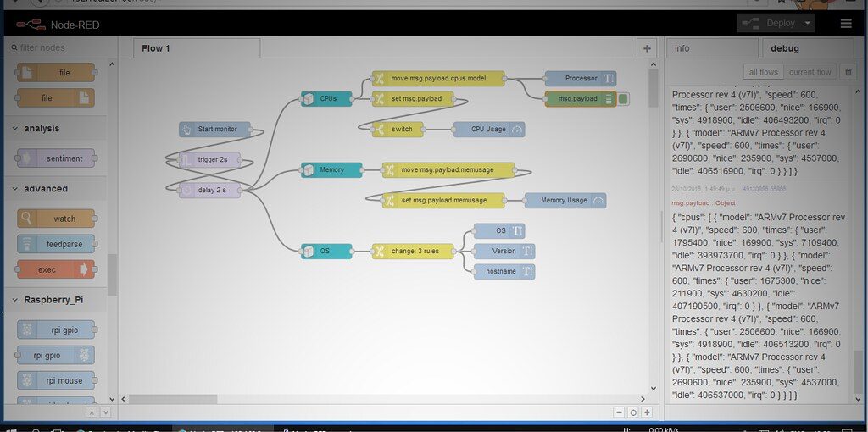Filter debug to current flow only
The width and height of the screenshot is (868, 432).
810,72
